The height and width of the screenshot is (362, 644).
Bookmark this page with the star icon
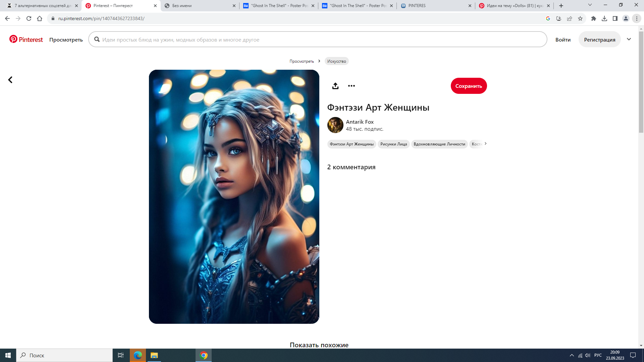tap(580, 18)
